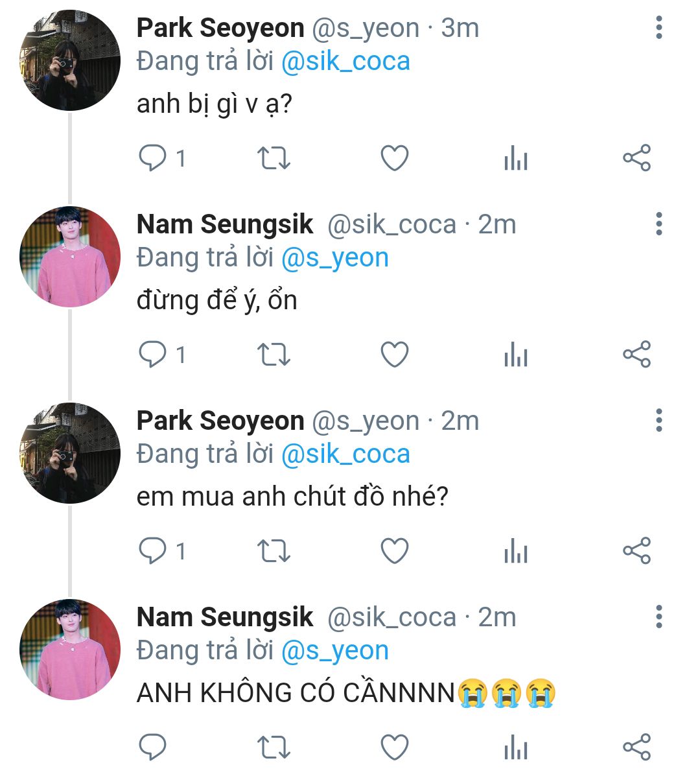Open Nam Seungsik's avatar on "đừng để ý" tweet
This screenshot has height=776, width=700.
pos(70,257)
